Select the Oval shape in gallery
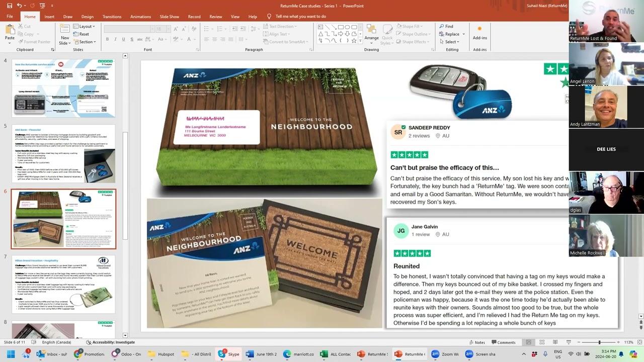This screenshot has height=362, width=644. pos(347,27)
